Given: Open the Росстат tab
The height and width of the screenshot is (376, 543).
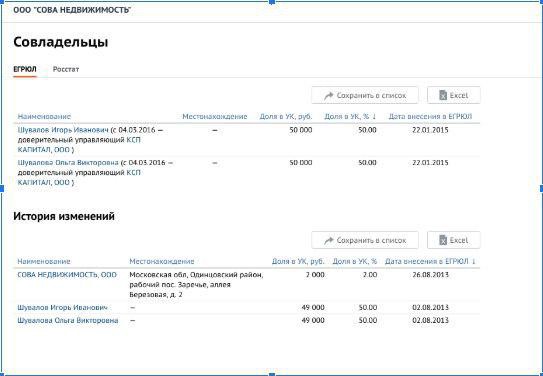Looking at the screenshot, I should (x=66, y=69).
